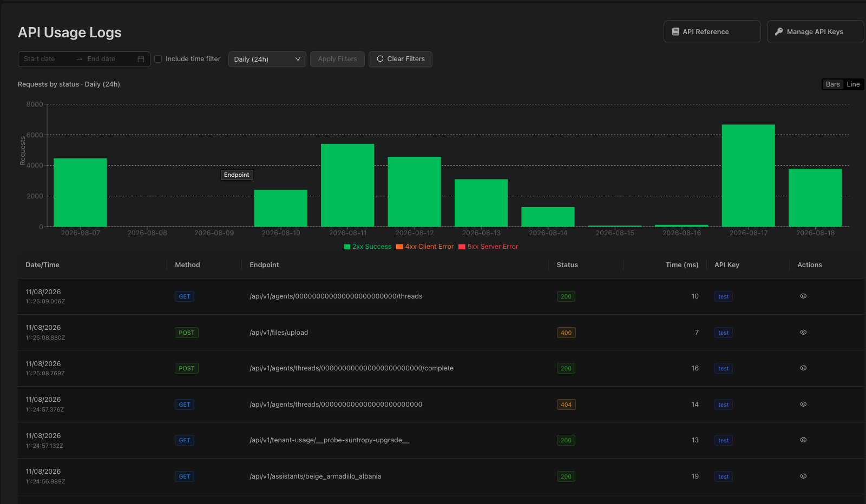The height and width of the screenshot is (504, 866).
Task: Click the refresh icon inside Clear Filters
Action: [x=380, y=59]
